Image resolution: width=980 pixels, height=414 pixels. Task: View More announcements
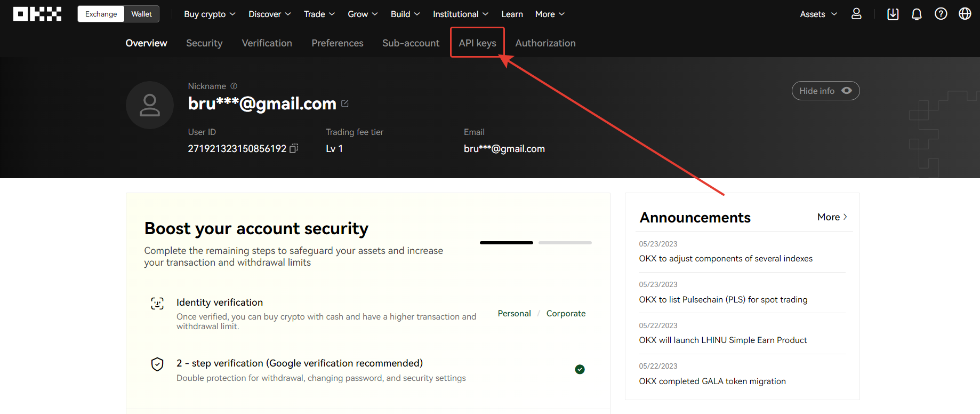[x=832, y=217]
